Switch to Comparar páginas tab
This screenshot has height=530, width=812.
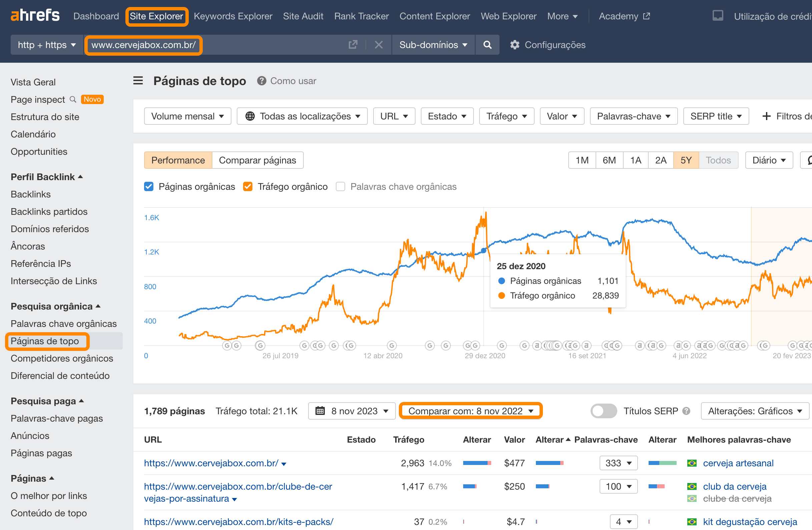257,160
